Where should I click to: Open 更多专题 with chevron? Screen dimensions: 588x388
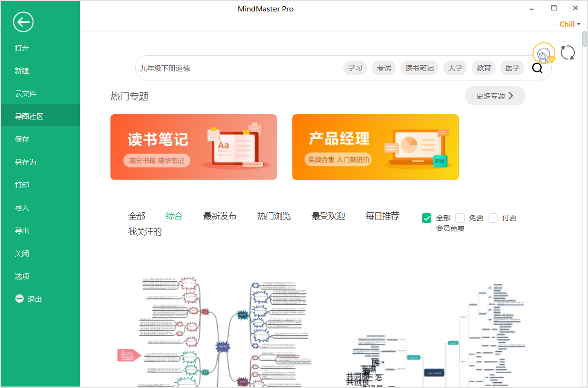point(495,96)
